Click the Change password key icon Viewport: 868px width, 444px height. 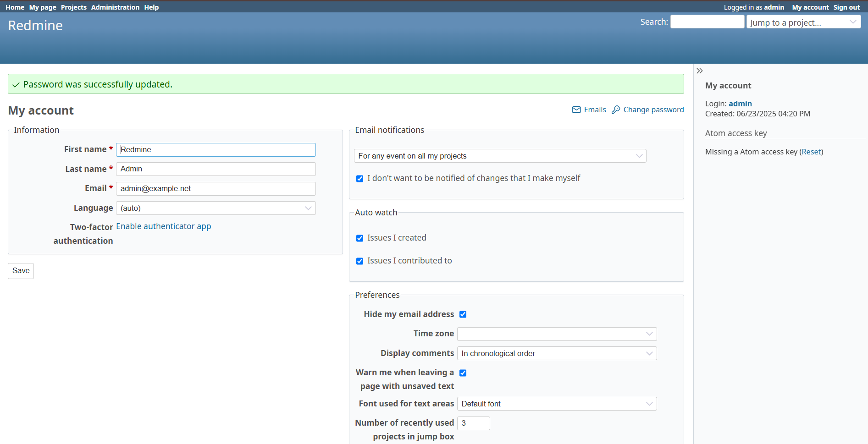coord(616,110)
